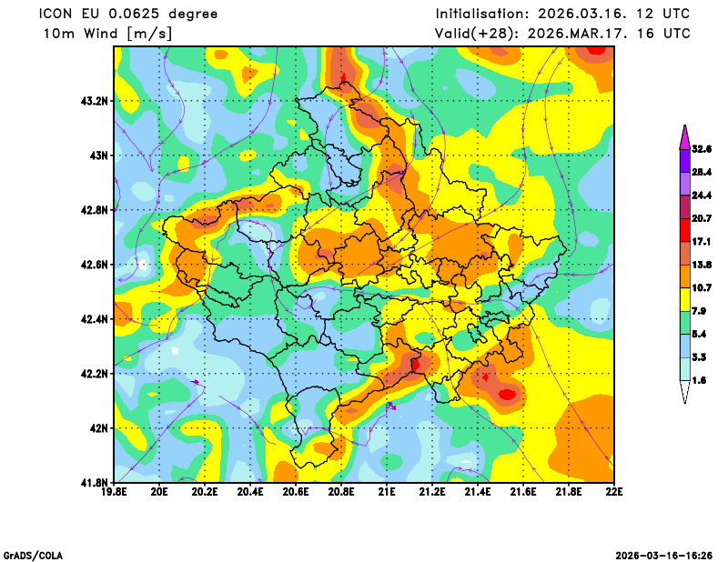The width and height of the screenshot is (728, 562).
Task: Click the 22E longitude axis label
Action: click(614, 493)
